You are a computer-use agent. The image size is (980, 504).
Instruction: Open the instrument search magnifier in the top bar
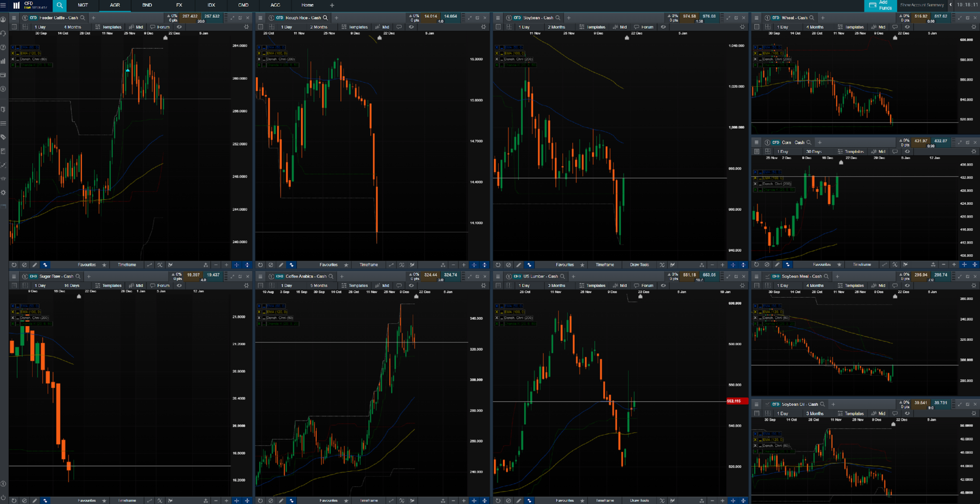59,5
